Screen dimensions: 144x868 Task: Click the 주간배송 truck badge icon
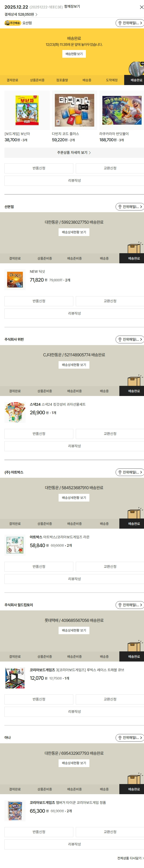pyautogui.click(x=13, y=23)
